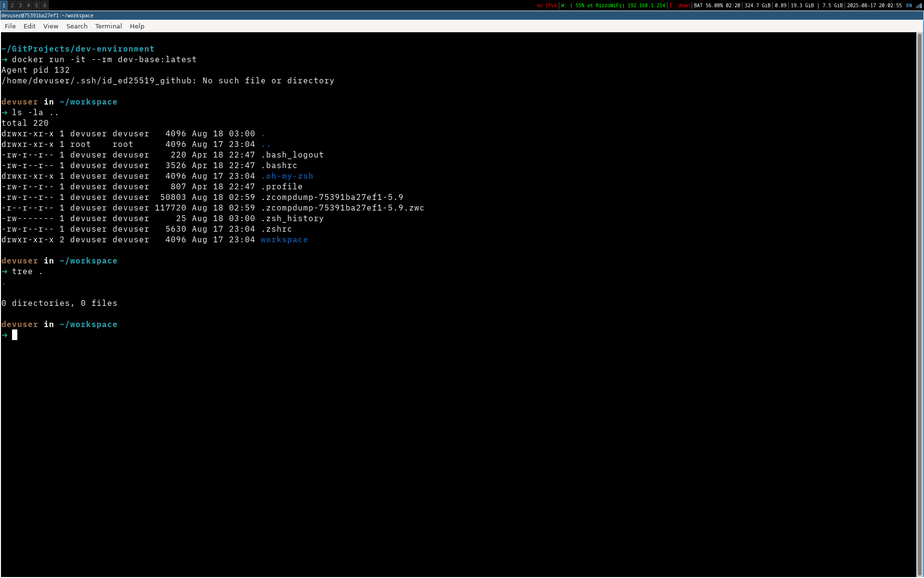Click the date and time 2025-08-17

(x=874, y=5)
